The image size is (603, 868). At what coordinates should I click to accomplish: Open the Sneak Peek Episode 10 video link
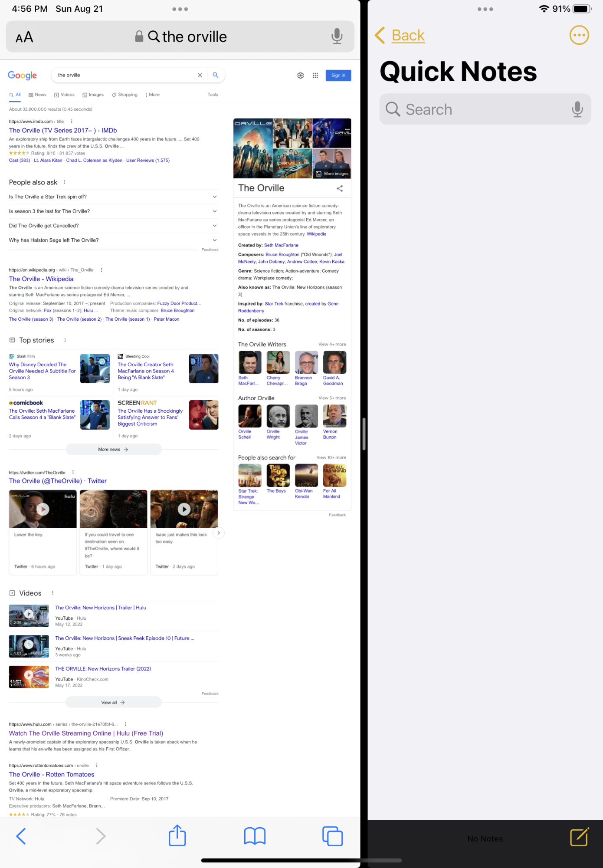tap(125, 638)
